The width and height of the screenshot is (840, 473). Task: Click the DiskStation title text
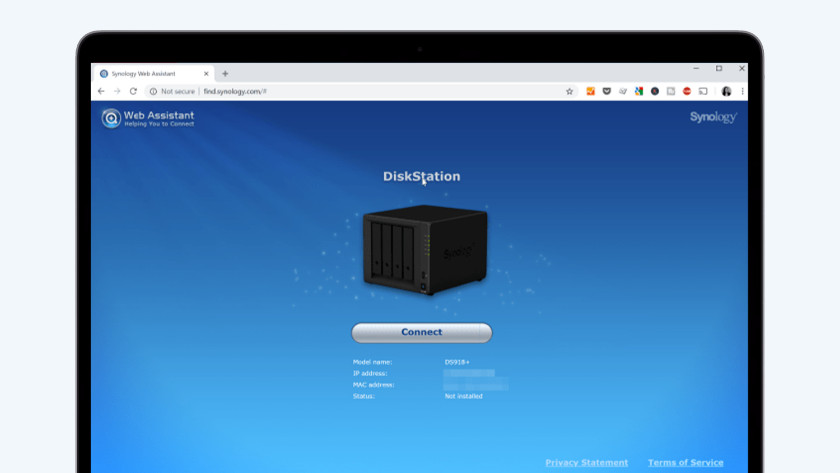pyautogui.click(x=421, y=176)
